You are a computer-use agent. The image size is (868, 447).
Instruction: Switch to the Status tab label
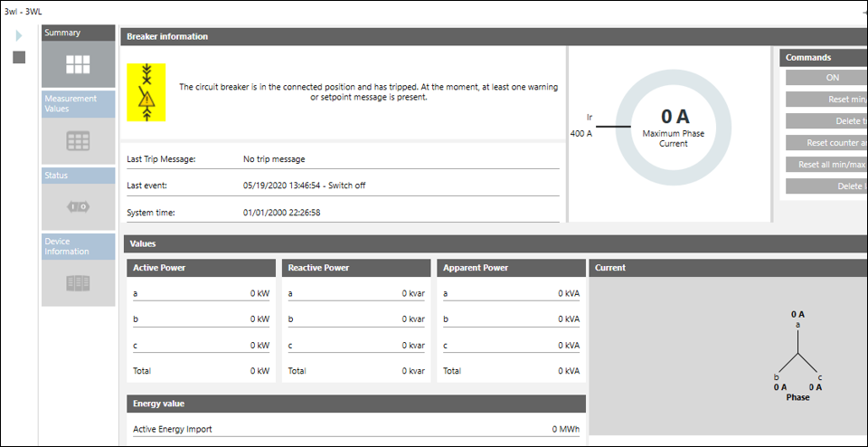pyautogui.click(x=57, y=176)
